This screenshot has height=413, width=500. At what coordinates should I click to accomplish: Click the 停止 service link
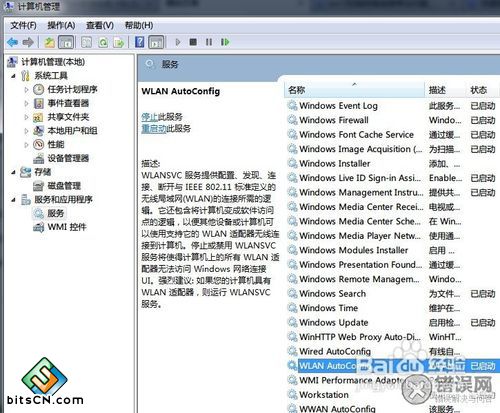(x=149, y=117)
